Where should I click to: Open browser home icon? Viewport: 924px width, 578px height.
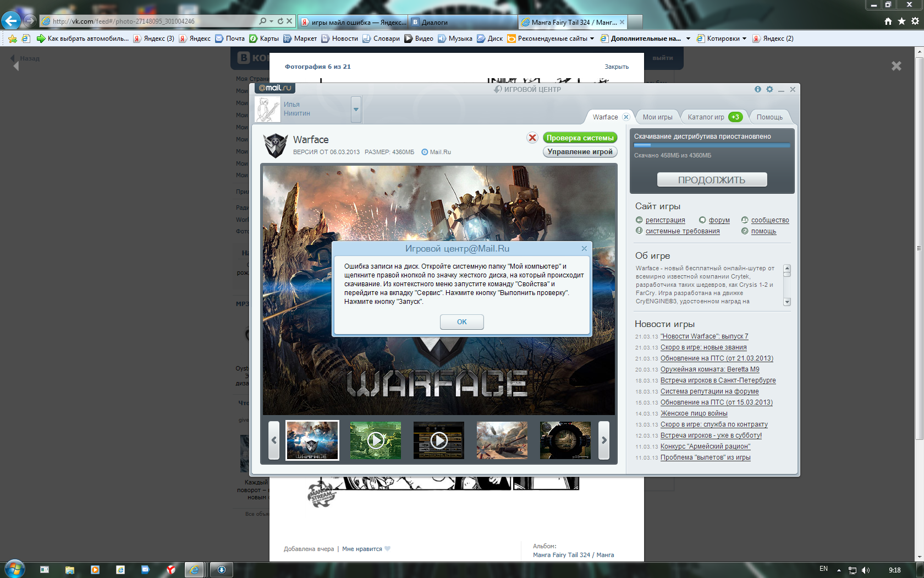888,21
